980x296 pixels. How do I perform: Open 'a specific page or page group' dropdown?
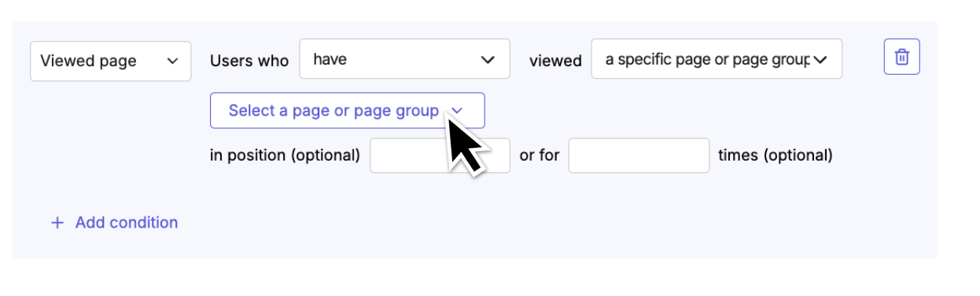coord(717,59)
